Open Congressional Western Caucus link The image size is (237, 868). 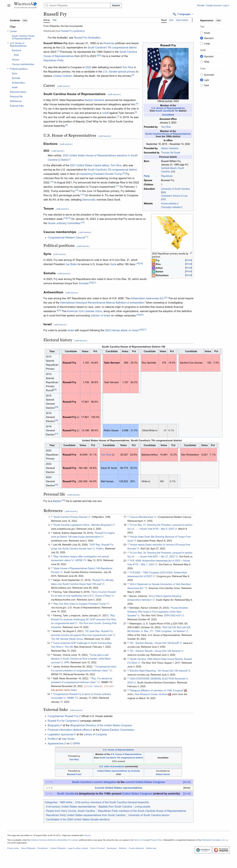point(66,237)
